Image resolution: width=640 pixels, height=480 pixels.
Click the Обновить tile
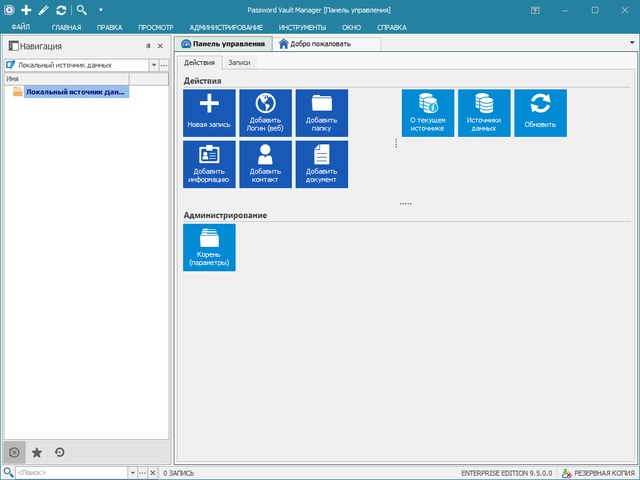[540, 113]
